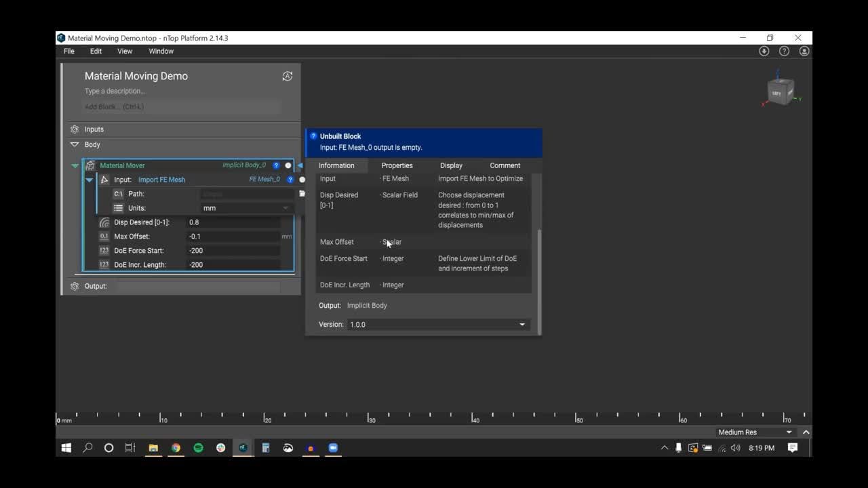Screen dimensions: 868x488
Task: Open the Version 1.0.0 dropdown
Action: coord(438,325)
